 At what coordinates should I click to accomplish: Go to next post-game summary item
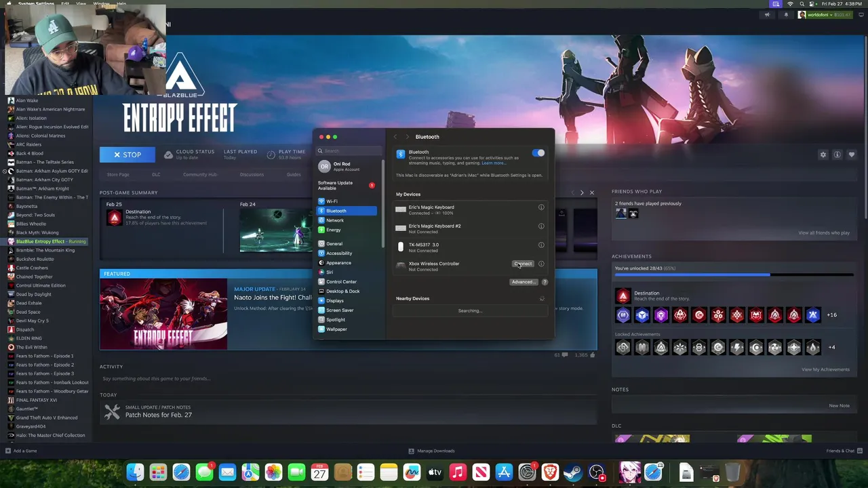pos(581,192)
